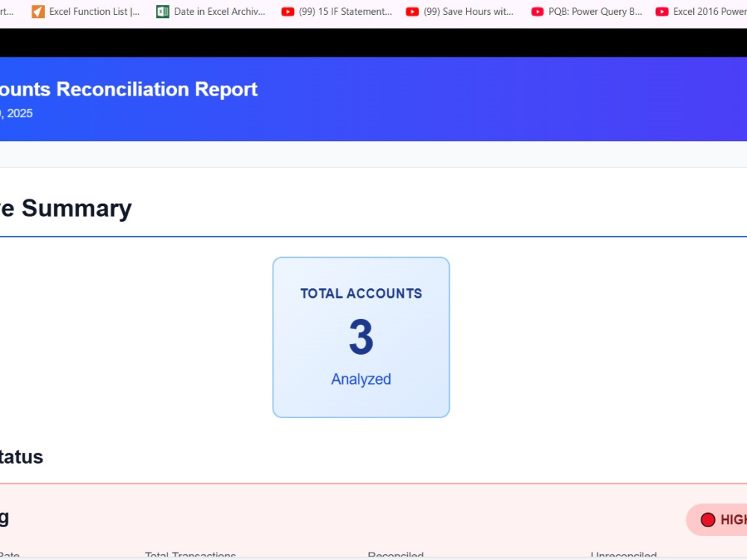Viewport: 747px width, 560px height.
Task: Open the Date in Excel Archive bookmark
Action: point(211,11)
